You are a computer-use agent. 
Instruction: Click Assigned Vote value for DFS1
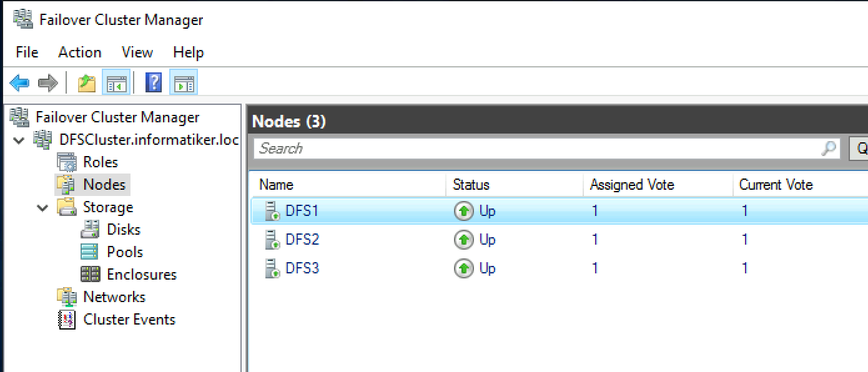(595, 211)
